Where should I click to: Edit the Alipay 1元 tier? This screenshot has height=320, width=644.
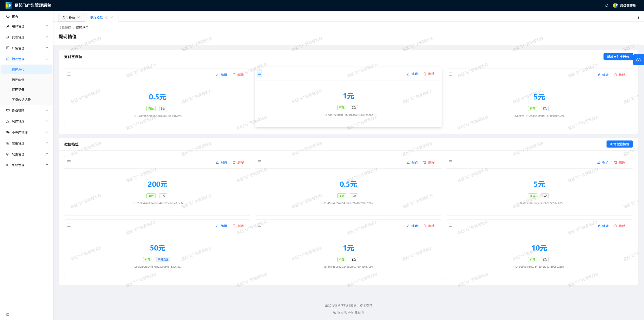412,74
